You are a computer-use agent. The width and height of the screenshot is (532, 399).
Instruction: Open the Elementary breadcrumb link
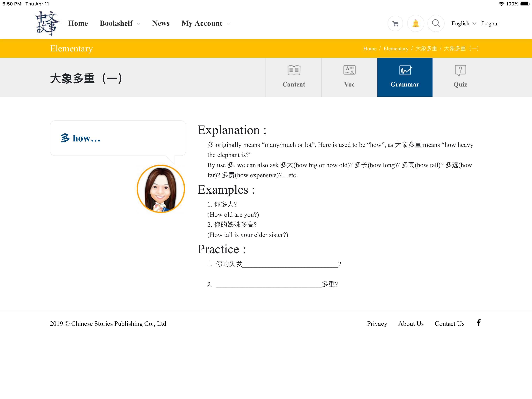tap(396, 48)
